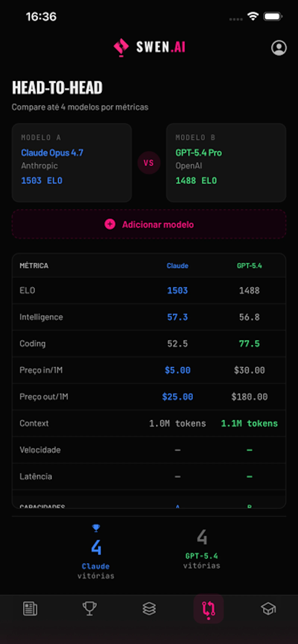Check the Wi-Fi status icon

tap(253, 17)
